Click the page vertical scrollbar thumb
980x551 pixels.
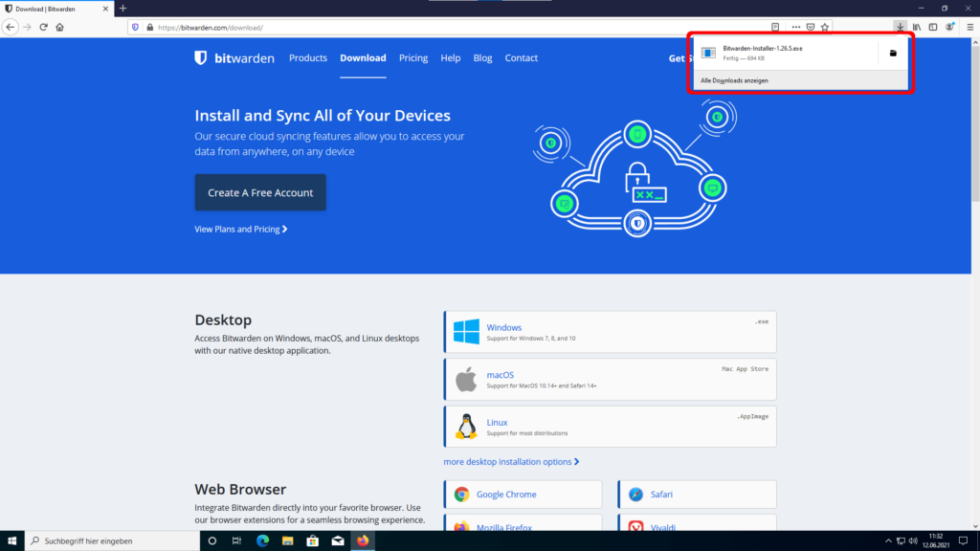(975, 125)
